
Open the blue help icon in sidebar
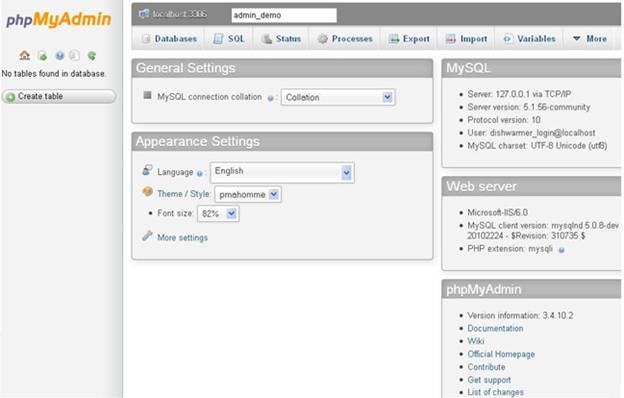pos(60,56)
